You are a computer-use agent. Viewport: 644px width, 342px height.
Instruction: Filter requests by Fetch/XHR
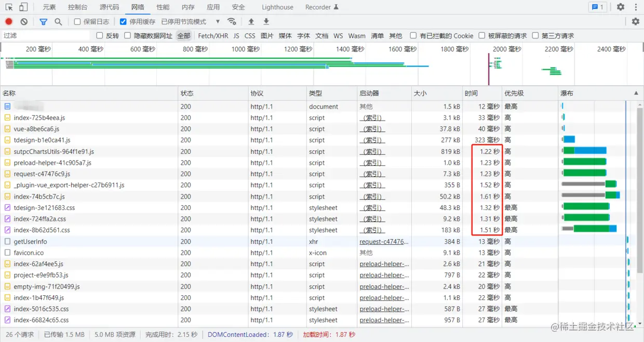(x=213, y=36)
